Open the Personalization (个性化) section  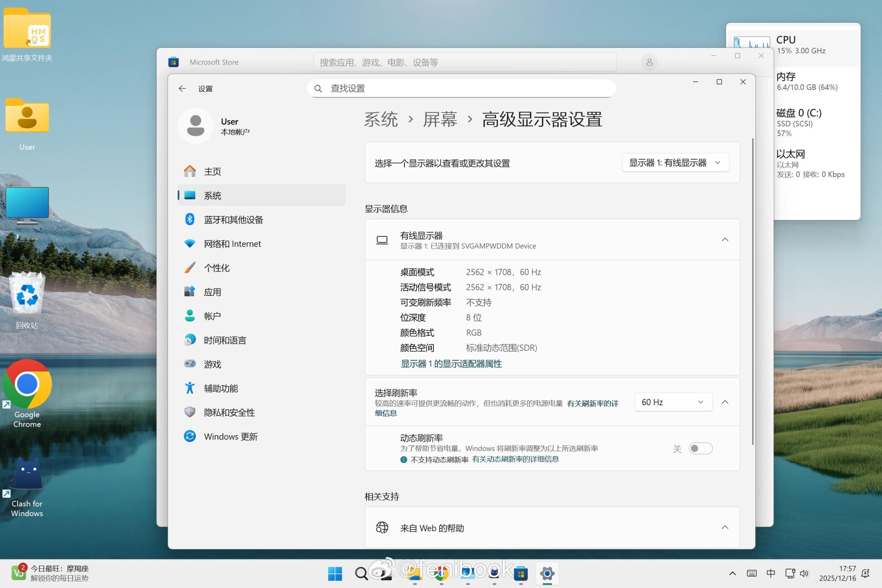(x=216, y=268)
